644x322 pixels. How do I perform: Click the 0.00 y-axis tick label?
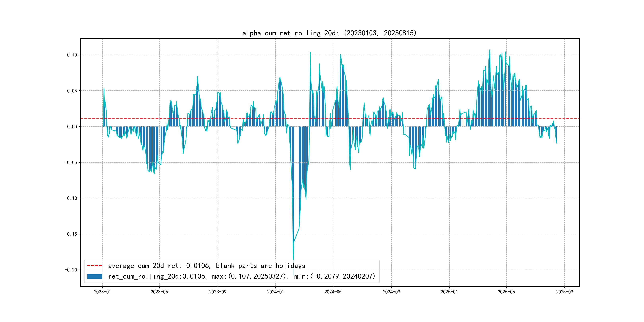click(72, 127)
